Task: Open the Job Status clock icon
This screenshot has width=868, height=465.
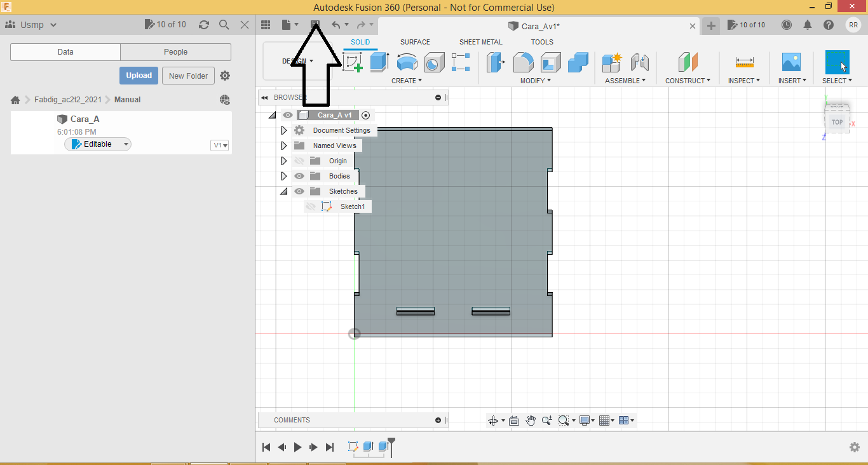Action: click(787, 25)
